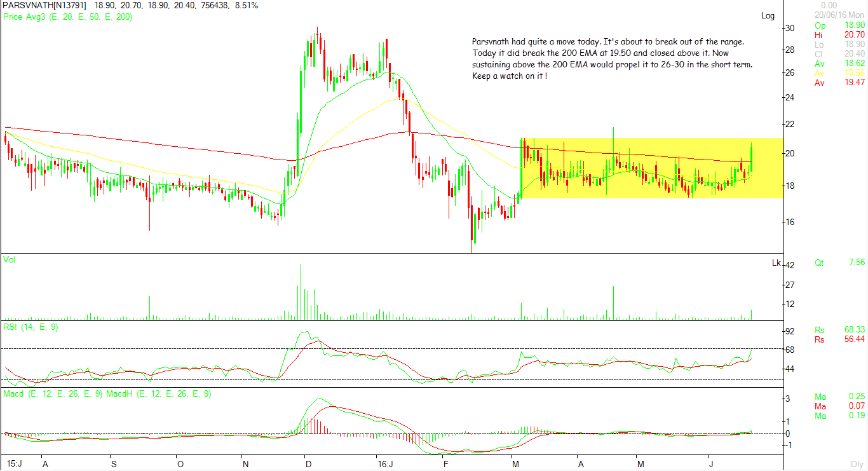Select the Price Avg3 (E, 20, E, 50, E, 200) label
Image resolution: width=868 pixels, height=471 pixels.
coord(68,17)
